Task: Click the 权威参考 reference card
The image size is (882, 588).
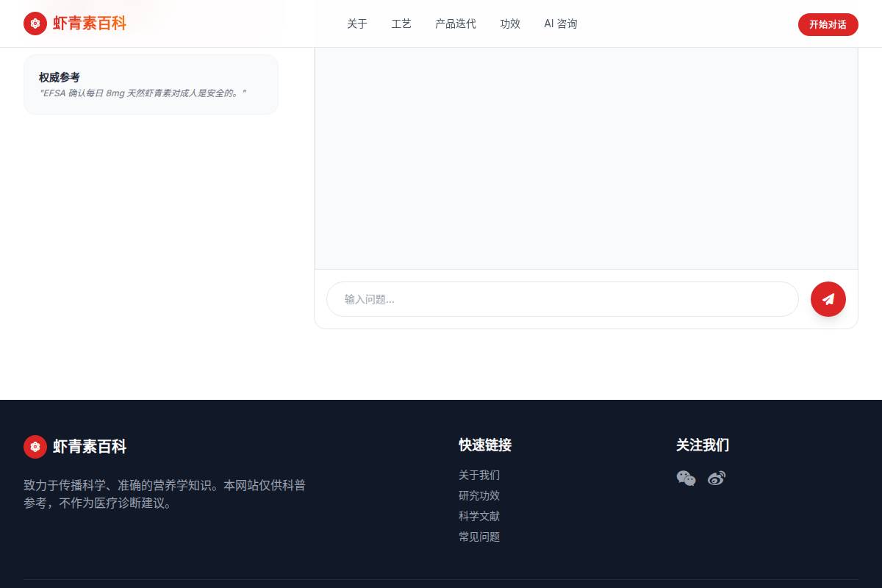Action: (151, 85)
